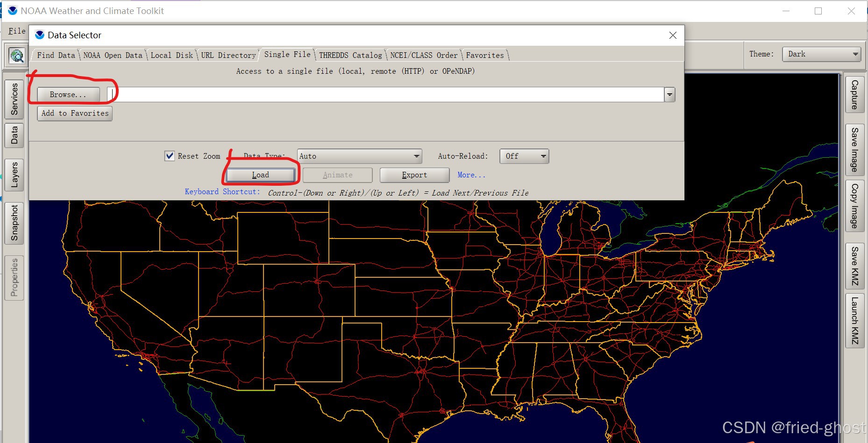Click the Export button
This screenshot has width=868, height=443.
pos(414,175)
